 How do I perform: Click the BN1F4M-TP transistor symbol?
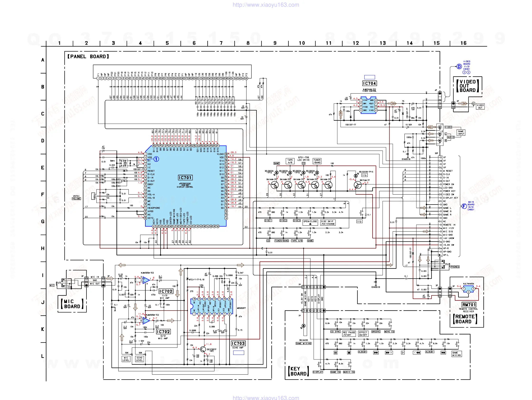(x=358, y=185)
